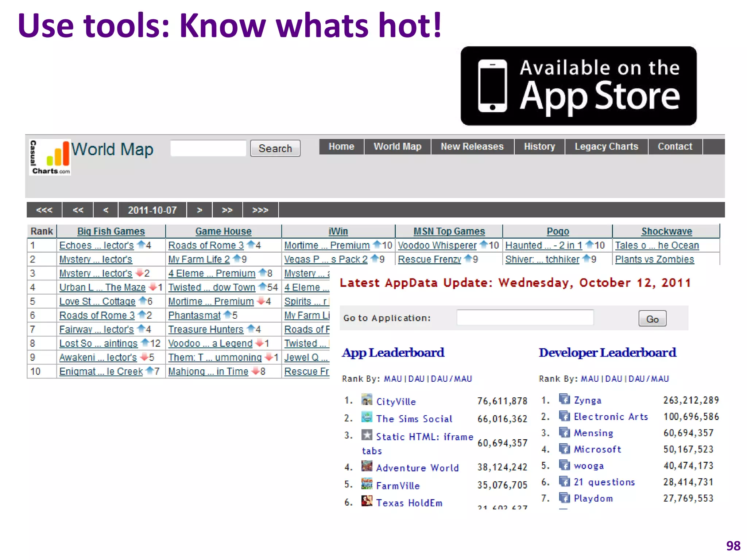Click the CityVille app icon
The image size is (747, 560).
[367, 400]
